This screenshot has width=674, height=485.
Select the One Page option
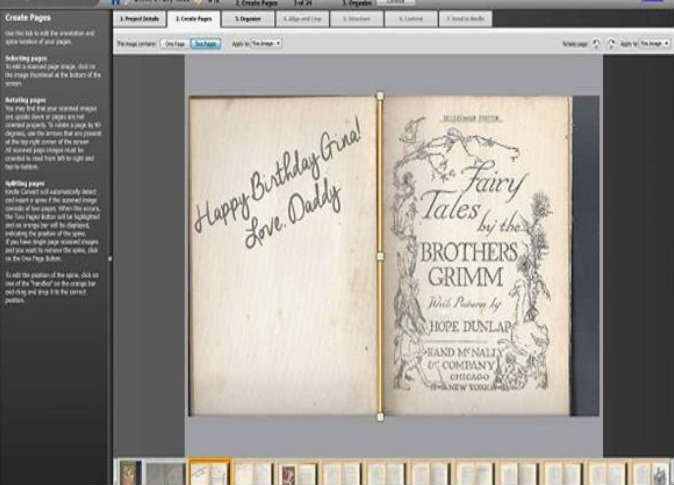(174, 44)
